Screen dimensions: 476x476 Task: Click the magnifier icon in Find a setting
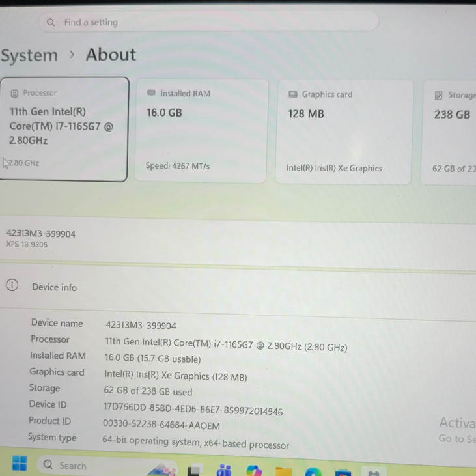tap(51, 22)
